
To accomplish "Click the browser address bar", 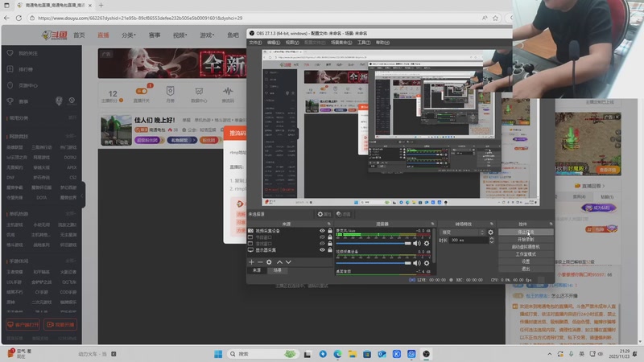I will (254, 18).
